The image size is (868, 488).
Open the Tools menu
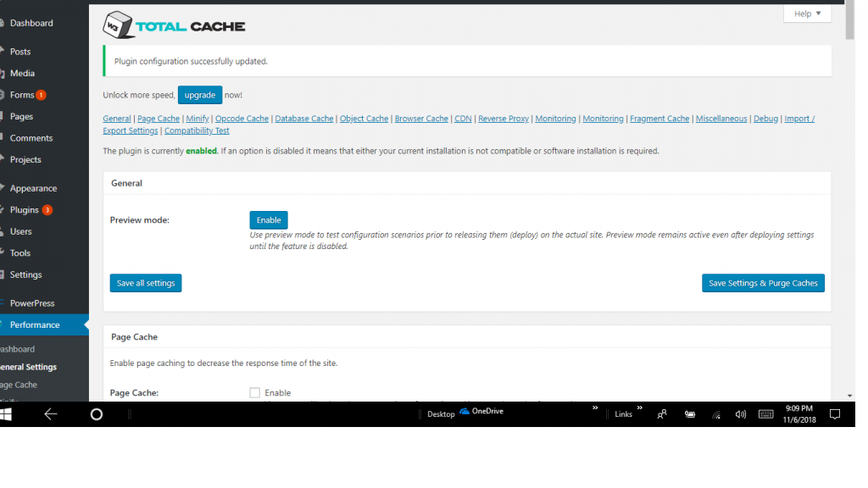(20, 252)
